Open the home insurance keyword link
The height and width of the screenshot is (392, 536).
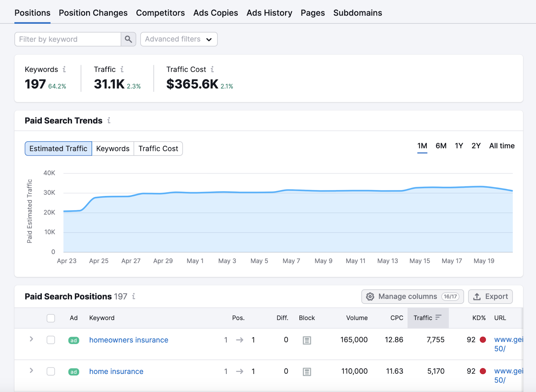pos(116,372)
